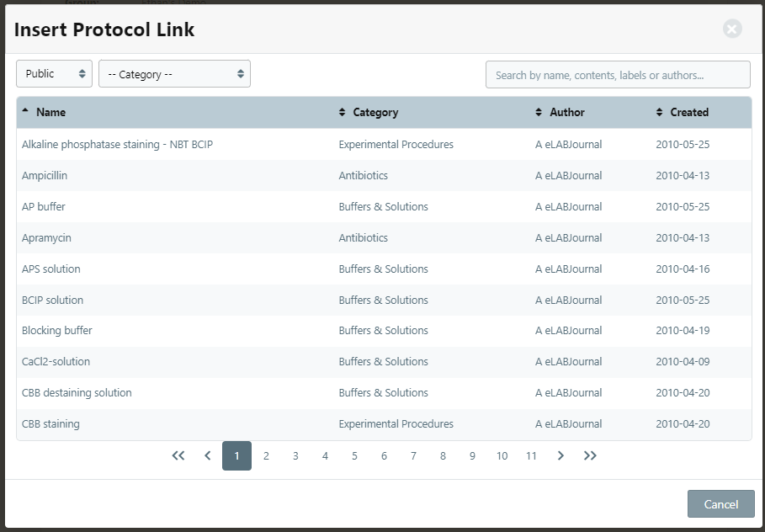The width and height of the screenshot is (765, 532).
Task: Pick the CBB staining protocol row
Action: [x=50, y=424]
